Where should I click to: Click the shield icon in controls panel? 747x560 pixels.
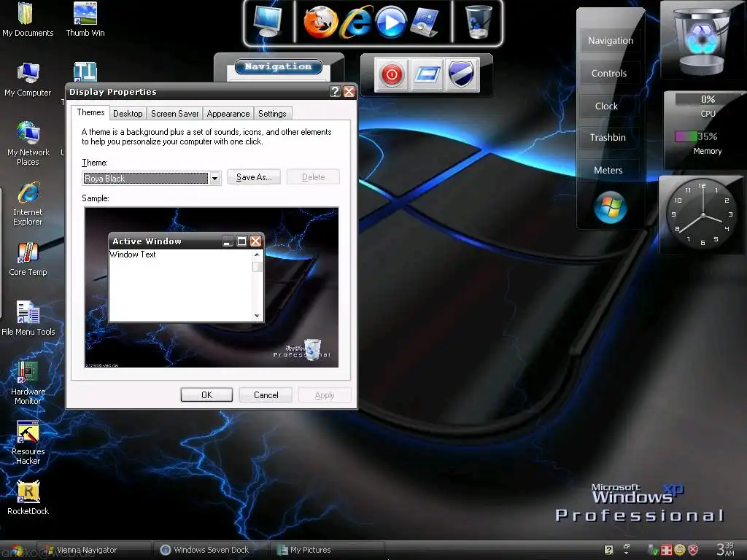tap(462, 75)
